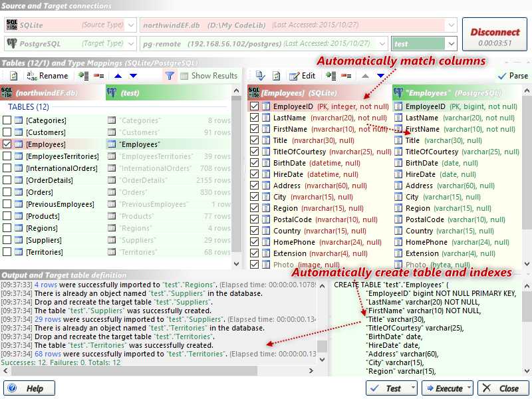The height and width of the screenshot is (399, 532).
Task: Select the [PreviousEmployees] table row
Action: [x=115, y=204]
